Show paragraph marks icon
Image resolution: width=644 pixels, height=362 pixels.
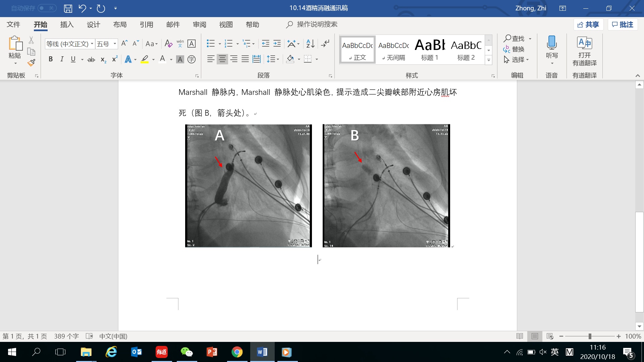(x=325, y=44)
